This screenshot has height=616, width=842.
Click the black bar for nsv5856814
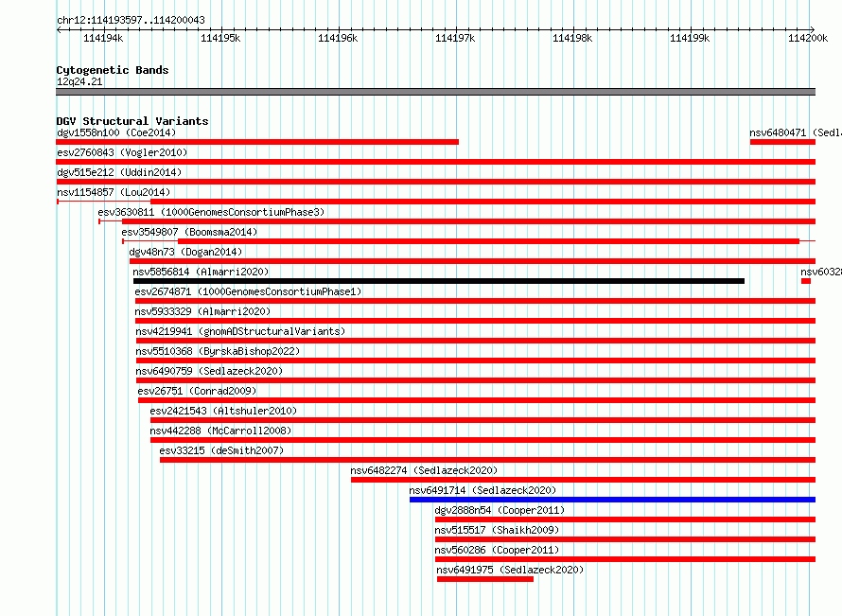click(x=439, y=281)
